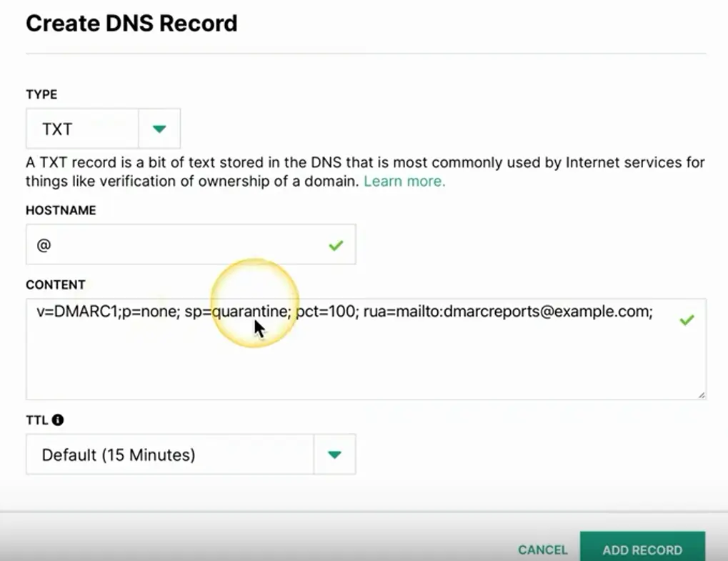Click the word quarantine in Content
The height and width of the screenshot is (561, 728).
click(x=249, y=312)
